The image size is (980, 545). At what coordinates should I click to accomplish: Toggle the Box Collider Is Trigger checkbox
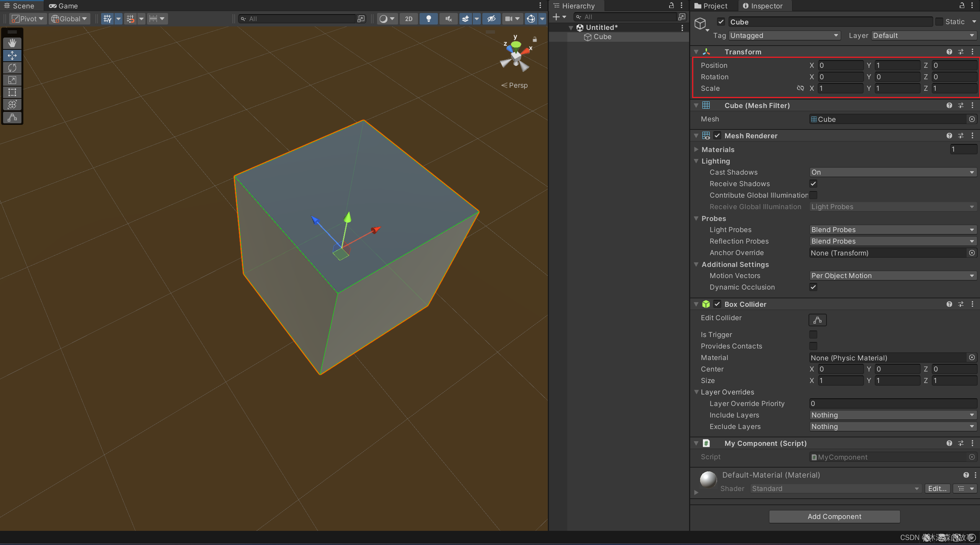pos(813,334)
